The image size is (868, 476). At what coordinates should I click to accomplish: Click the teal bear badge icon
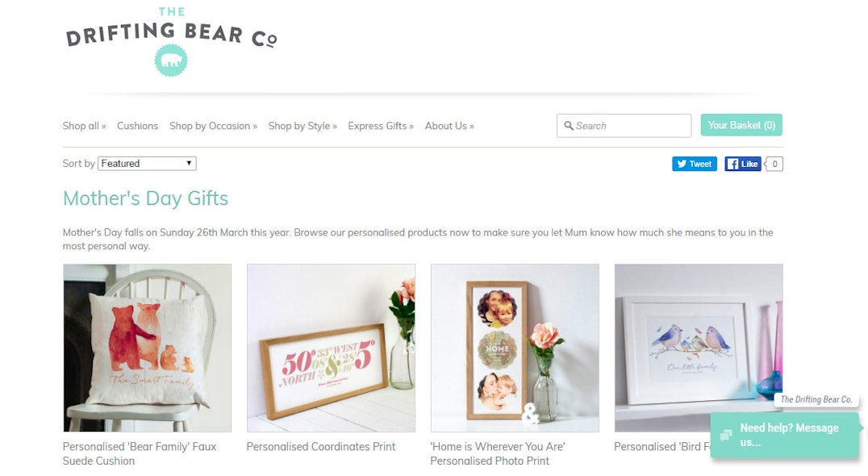171,61
